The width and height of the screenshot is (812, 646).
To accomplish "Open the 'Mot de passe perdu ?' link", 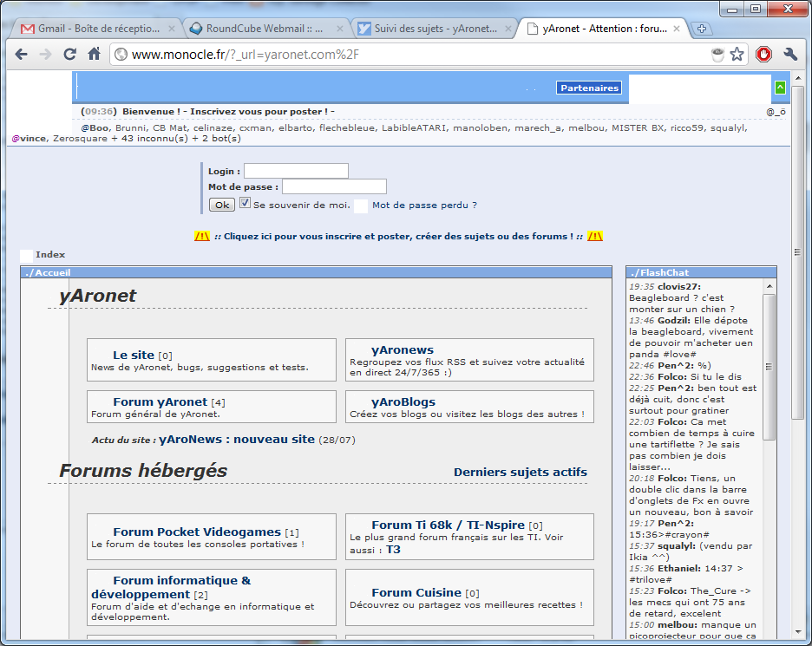I will pyautogui.click(x=424, y=206).
